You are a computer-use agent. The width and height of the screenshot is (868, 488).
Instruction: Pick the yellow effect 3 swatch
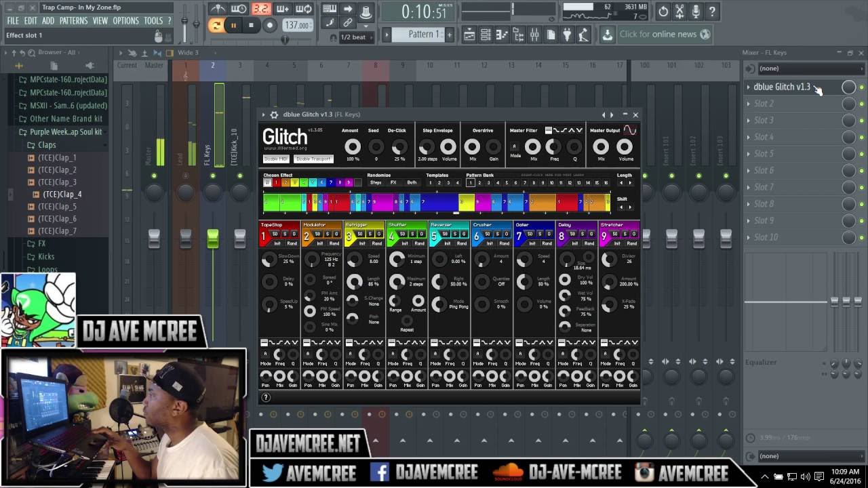(x=295, y=182)
